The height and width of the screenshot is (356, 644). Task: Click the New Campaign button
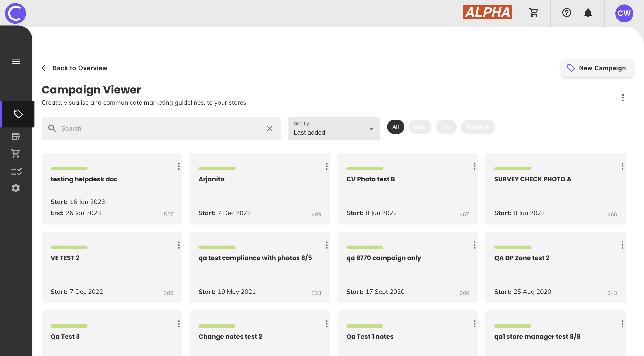click(x=597, y=68)
